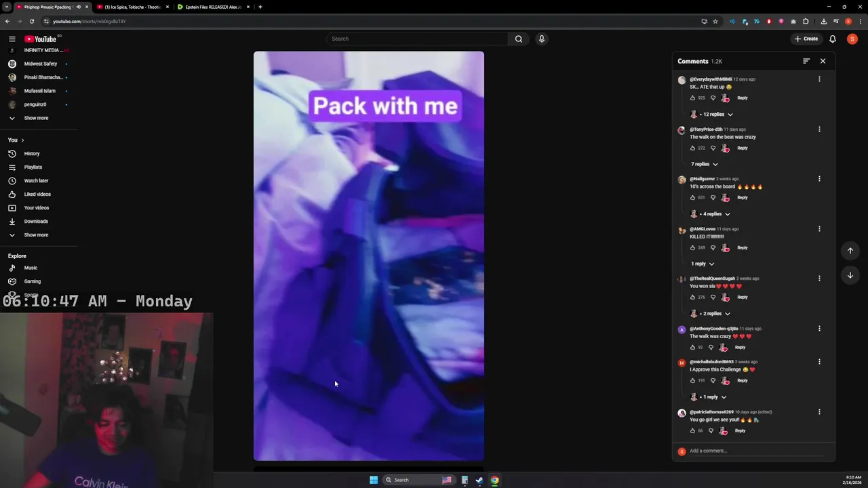Open a new browser tab with plus
Image resolution: width=868 pixels, height=488 pixels.
click(x=260, y=7)
